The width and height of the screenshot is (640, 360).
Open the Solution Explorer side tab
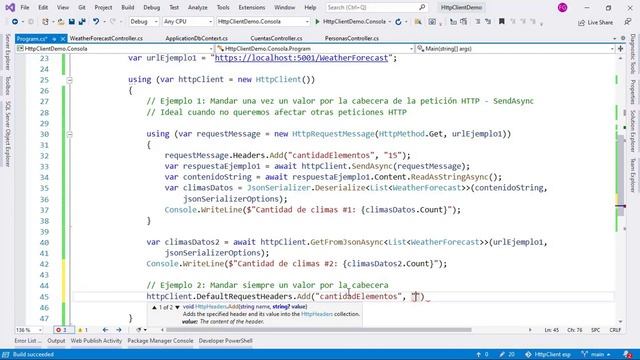(x=632, y=131)
